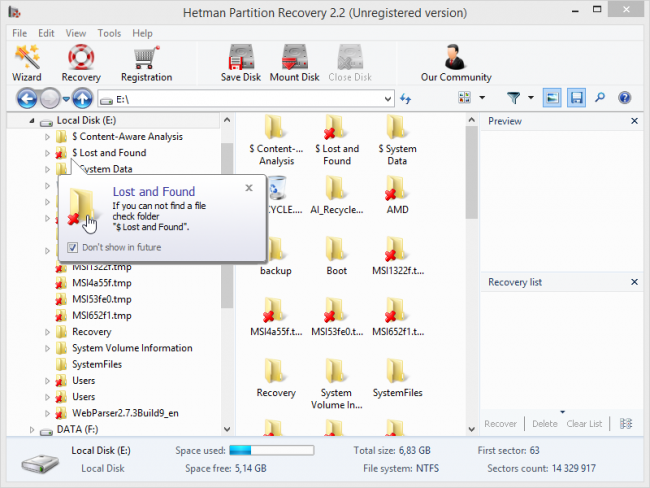Click the view mode icon
The width and height of the screenshot is (650, 488).
[464, 98]
